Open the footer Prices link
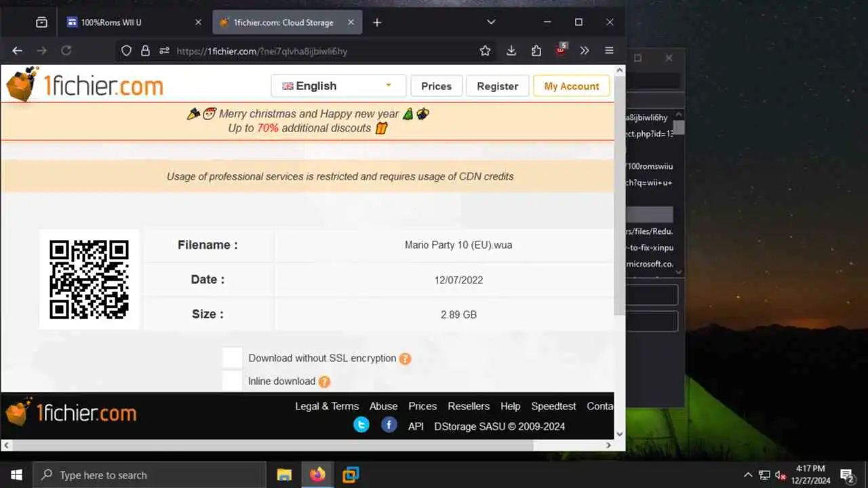Viewport: 868px width, 488px height. tap(422, 406)
